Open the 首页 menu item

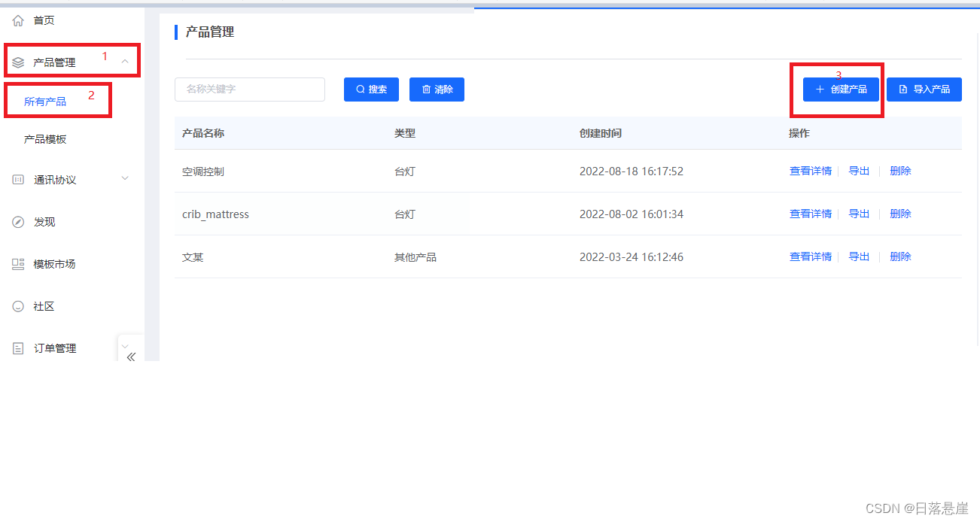click(44, 20)
